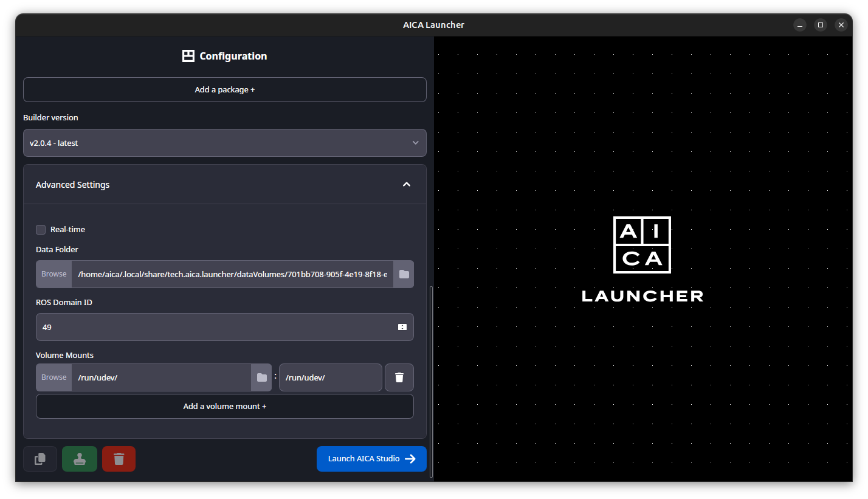Collapse the Advanced Settings section
Screen dimensions: 868x499
pos(407,184)
